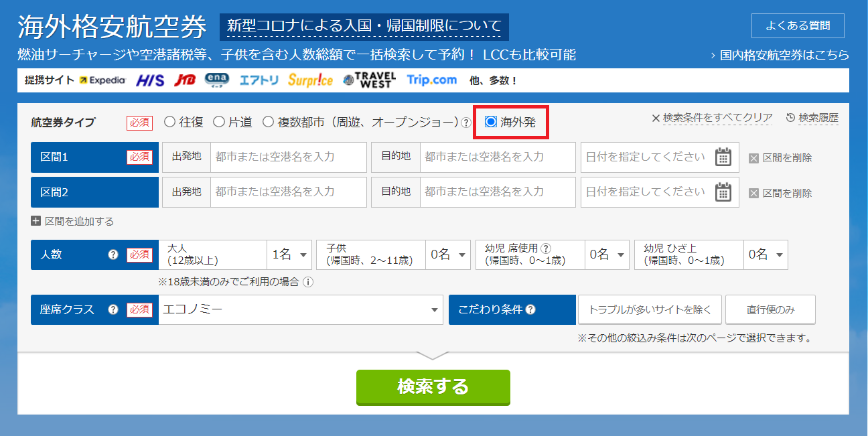
Task: Open calendar icon for 区間2 date
Action: [x=723, y=192]
